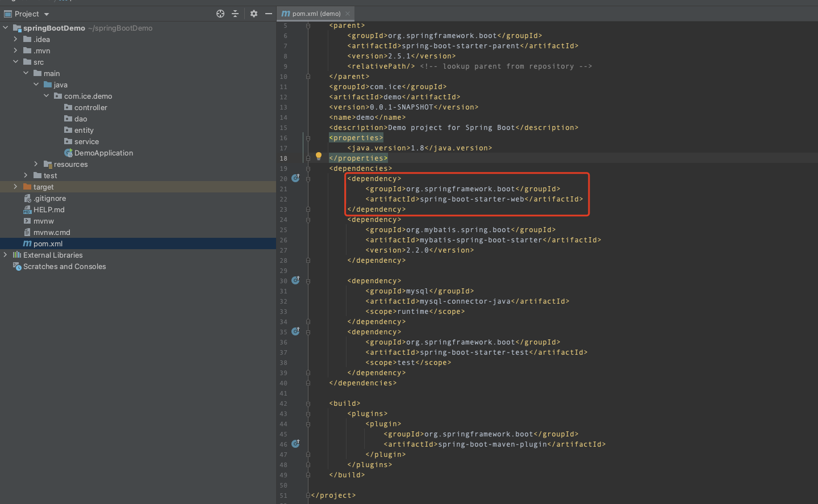Viewport: 818px width, 504px height.
Task: Click closing project tag line
Action: (x=333, y=495)
